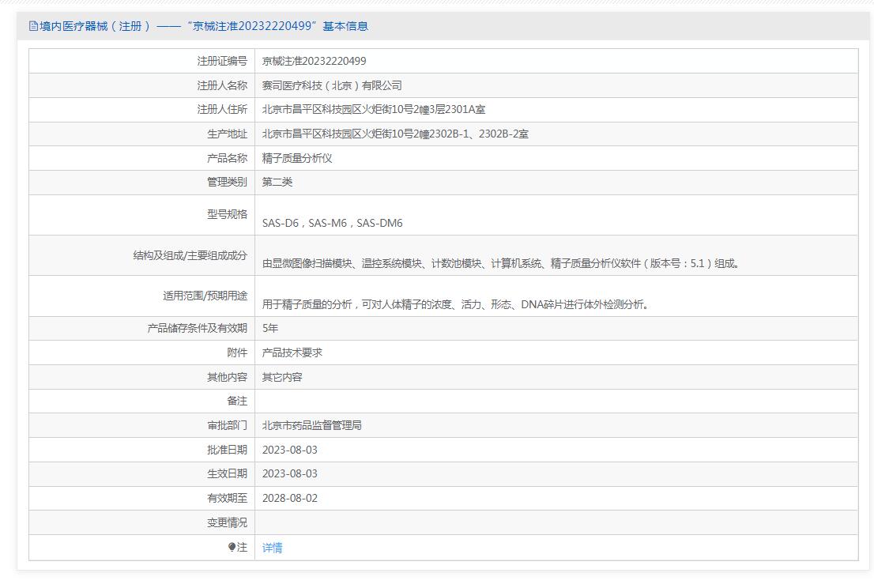The image size is (874, 588).
Task: Click the 适用范围/预期用途 label
Action: [205, 296]
